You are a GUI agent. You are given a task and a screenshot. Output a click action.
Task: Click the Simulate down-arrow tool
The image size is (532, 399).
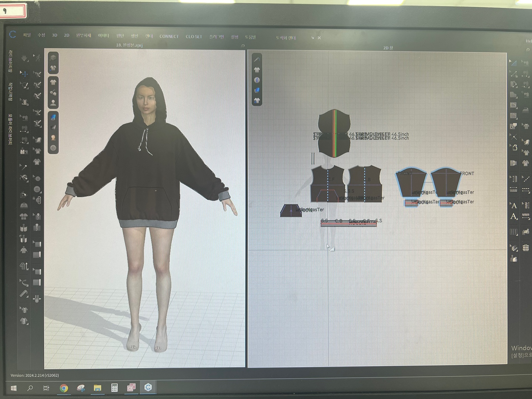[24, 58]
